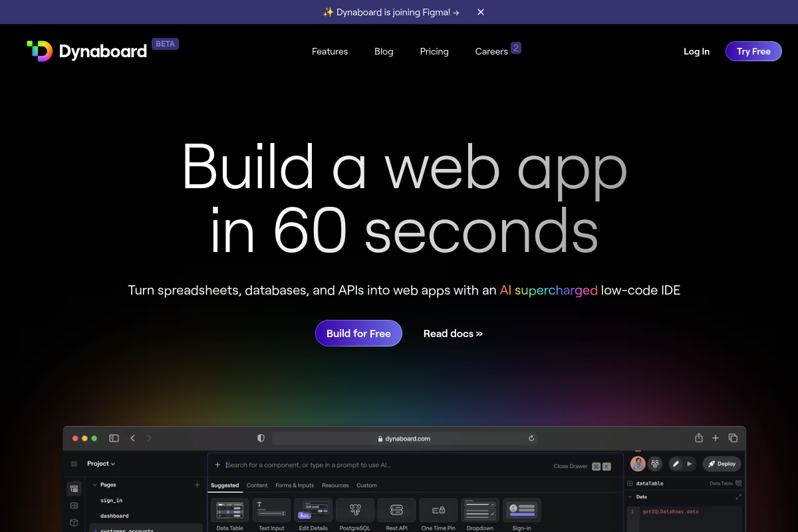Click the share icon in browser toolbar
798x532 pixels.
pyautogui.click(x=699, y=438)
